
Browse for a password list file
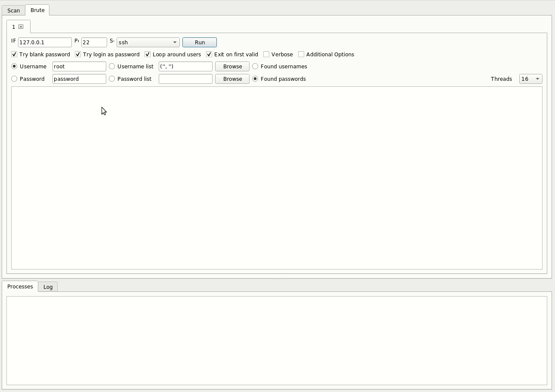pos(232,79)
